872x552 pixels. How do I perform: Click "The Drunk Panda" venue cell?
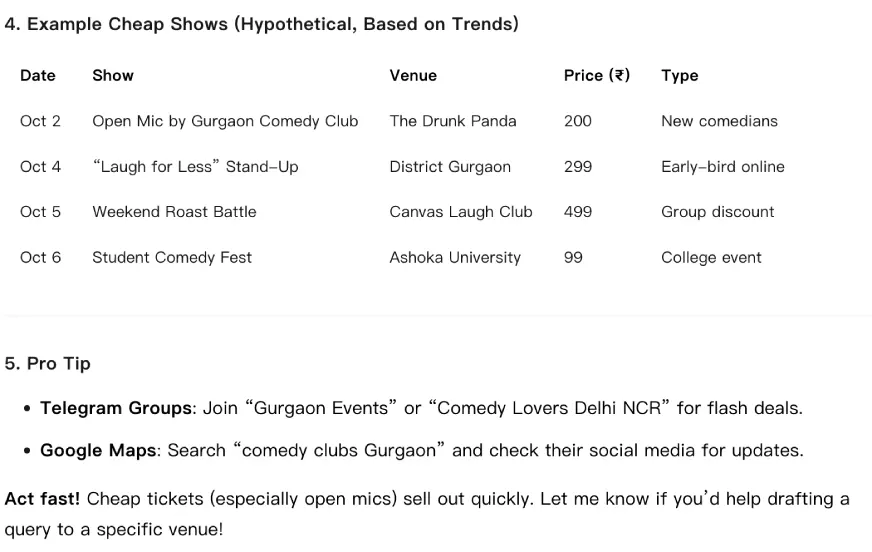tap(453, 121)
